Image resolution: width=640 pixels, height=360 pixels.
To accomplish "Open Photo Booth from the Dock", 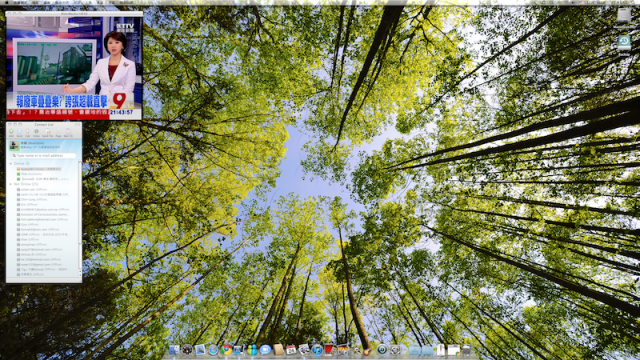I will click(x=330, y=349).
